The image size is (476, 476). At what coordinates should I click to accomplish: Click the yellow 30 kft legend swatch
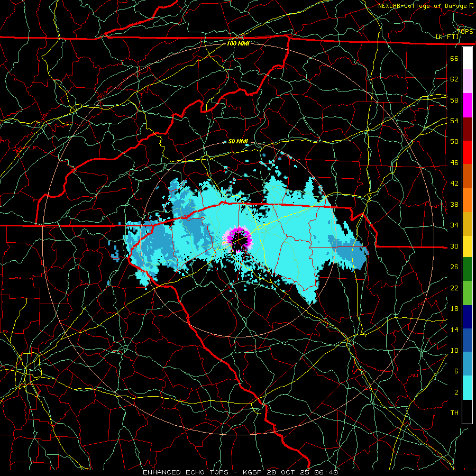pos(467,246)
